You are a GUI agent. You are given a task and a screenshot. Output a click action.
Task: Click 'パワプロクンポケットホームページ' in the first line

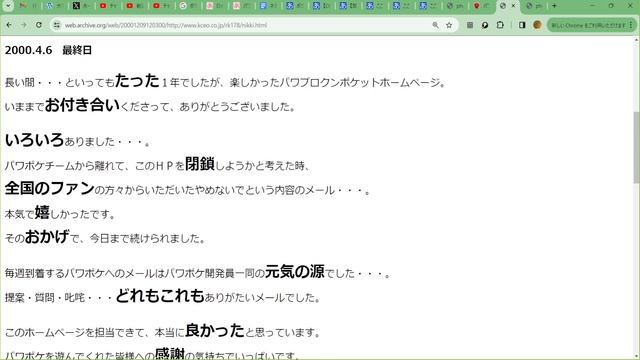click(x=360, y=83)
